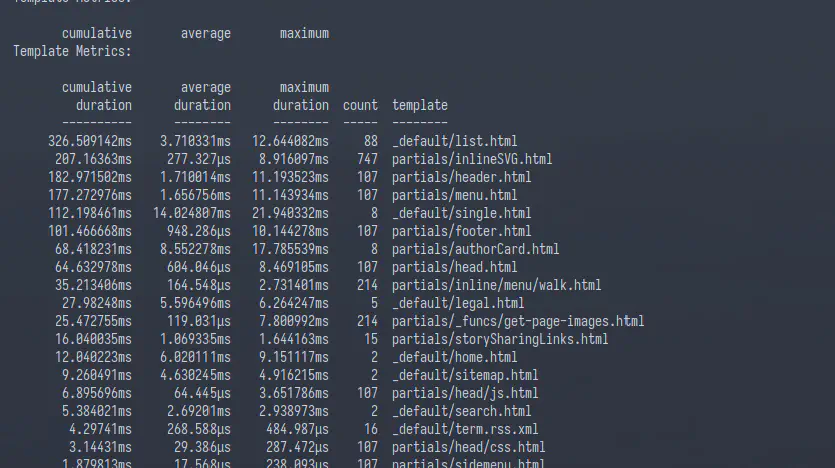This screenshot has width=835, height=468.
Task: Select count value 747
Action: tap(367, 159)
